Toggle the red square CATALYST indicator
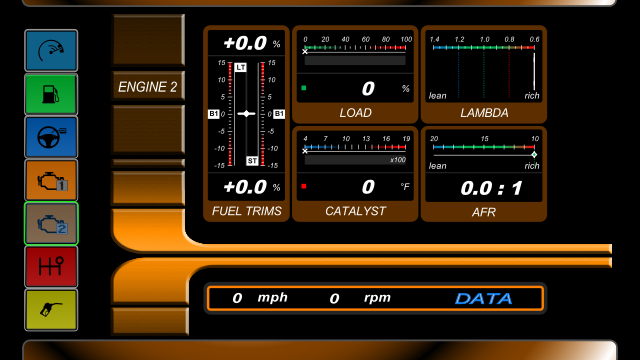 [304, 186]
